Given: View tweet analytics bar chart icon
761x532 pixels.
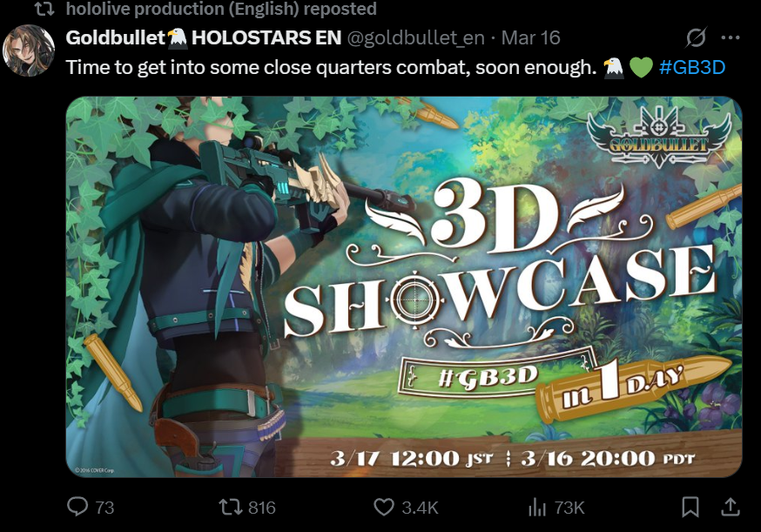Looking at the screenshot, I should pyautogui.click(x=536, y=508).
